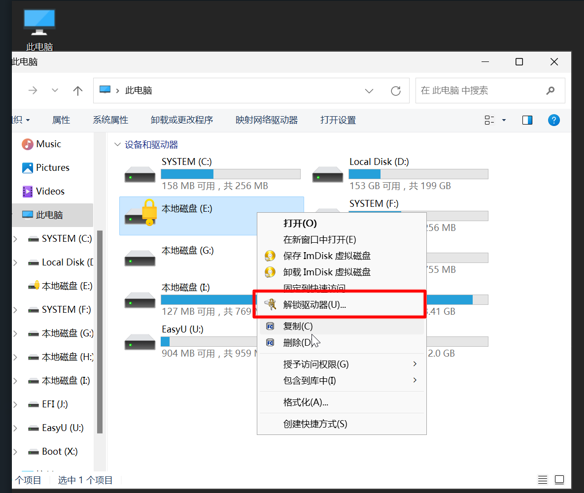Open the This PC desktop icon
The height and width of the screenshot is (493, 584).
point(39,30)
